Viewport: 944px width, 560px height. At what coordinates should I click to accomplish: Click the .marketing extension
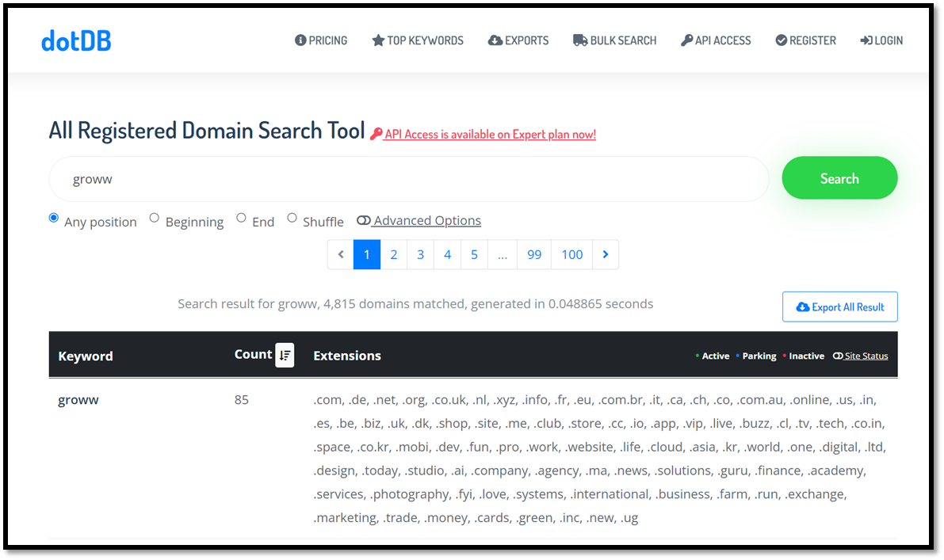click(344, 518)
